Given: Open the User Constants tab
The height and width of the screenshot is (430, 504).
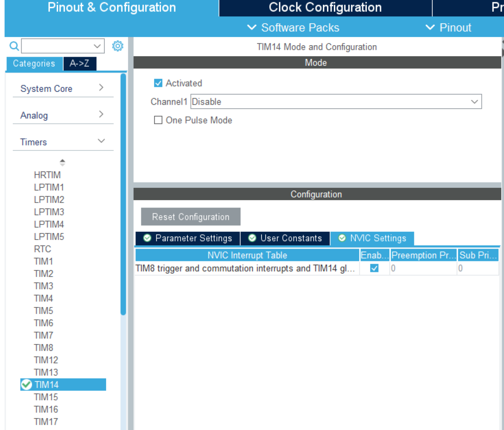Looking at the screenshot, I should [285, 239].
